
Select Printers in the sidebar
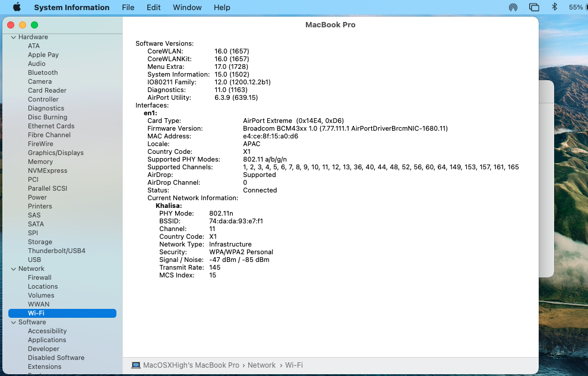tap(40, 207)
